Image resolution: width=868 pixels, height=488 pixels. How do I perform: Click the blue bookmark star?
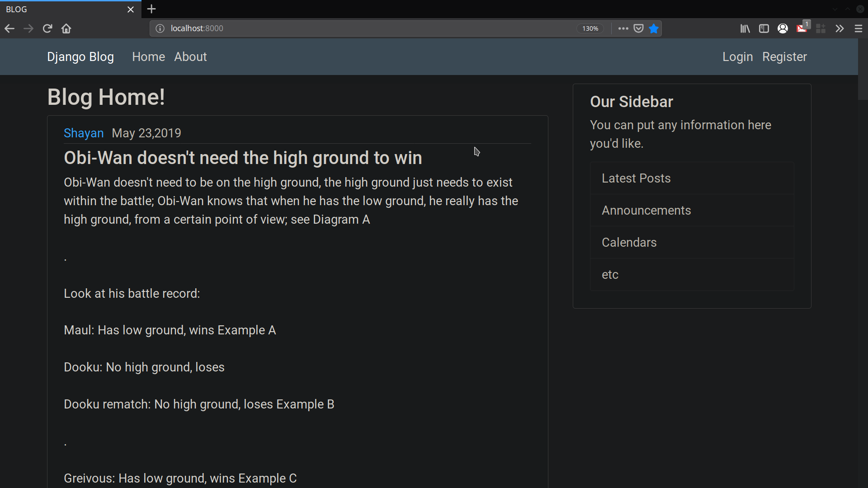[654, 28]
